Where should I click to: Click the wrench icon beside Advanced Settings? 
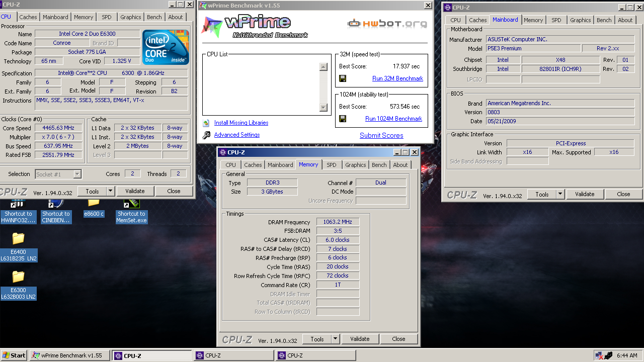pos(206,135)
